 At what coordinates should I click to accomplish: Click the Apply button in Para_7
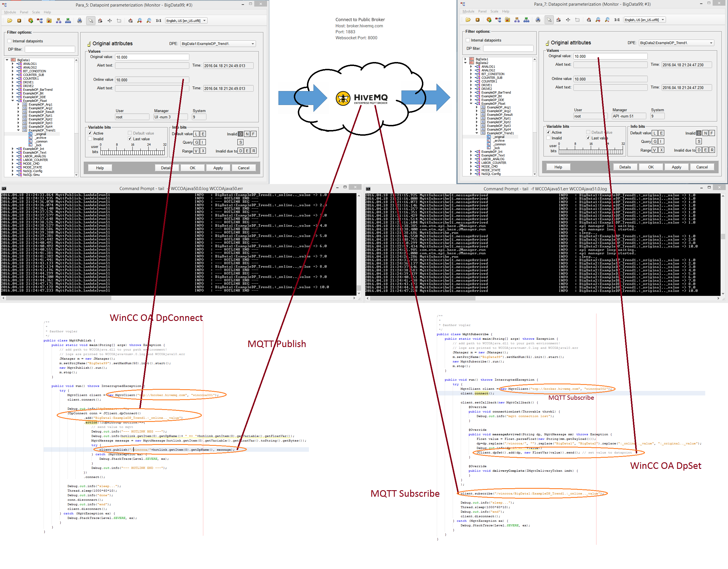point(676,167)
